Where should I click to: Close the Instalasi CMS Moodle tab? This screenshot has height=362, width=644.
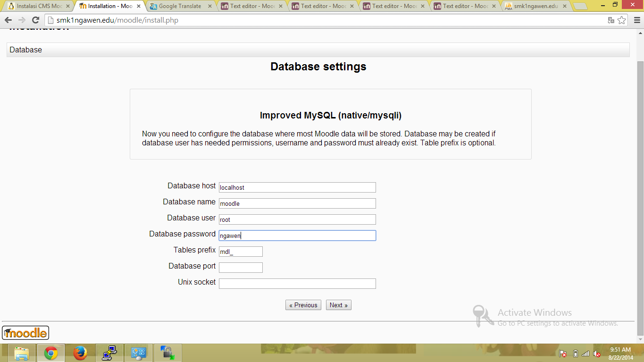tap(68, 6)
